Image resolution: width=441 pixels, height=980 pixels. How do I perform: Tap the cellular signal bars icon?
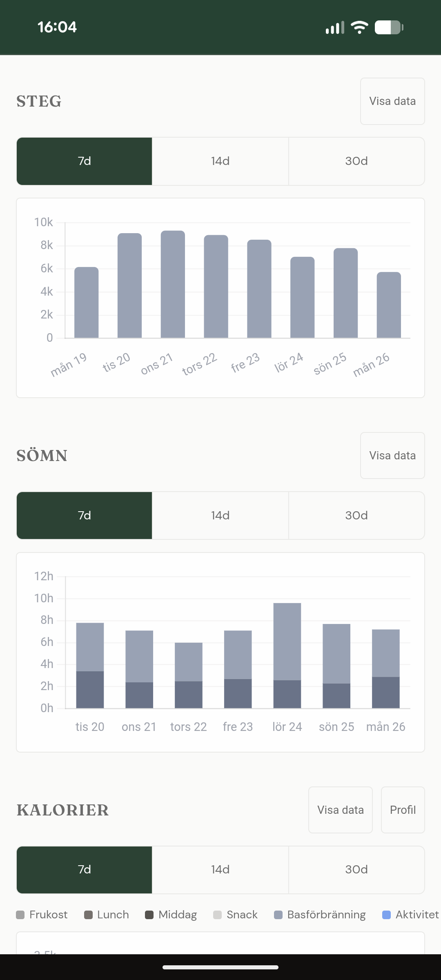click(x=334, y=27)
